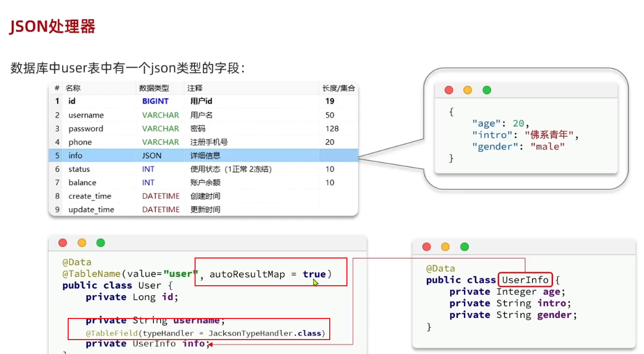644x354 pixels.
Task: Click the red dot in JSON sample window
Action: tap(449, 90)
